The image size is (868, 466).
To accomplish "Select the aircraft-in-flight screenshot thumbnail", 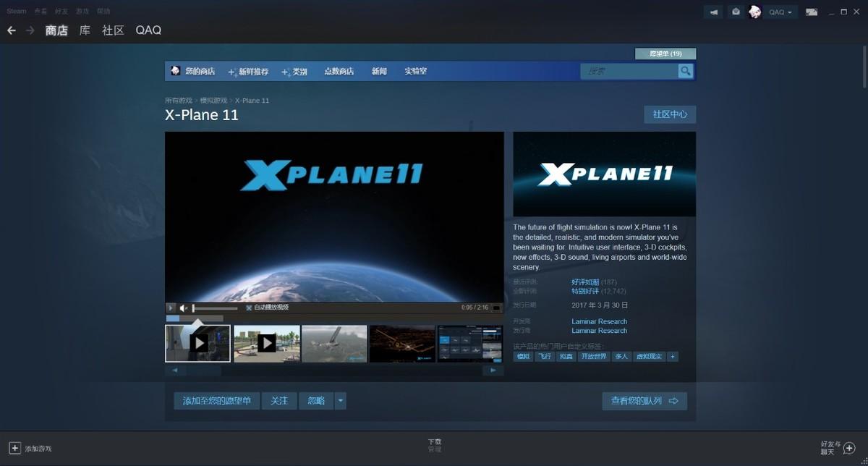I will point(334,343).
